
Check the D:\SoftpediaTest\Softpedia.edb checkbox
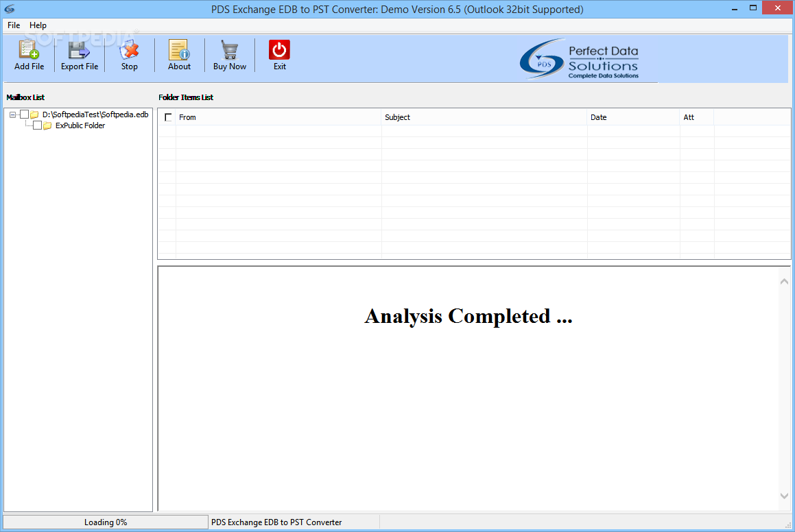tap(24, 114)
